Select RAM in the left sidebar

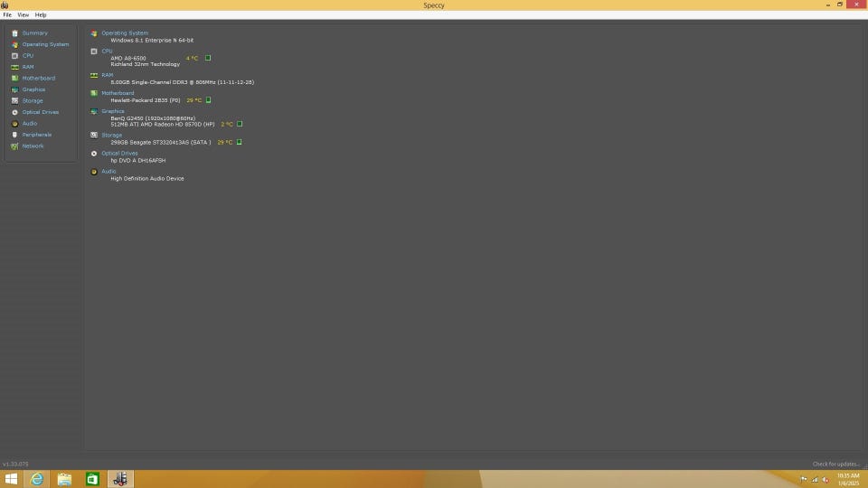28,67
